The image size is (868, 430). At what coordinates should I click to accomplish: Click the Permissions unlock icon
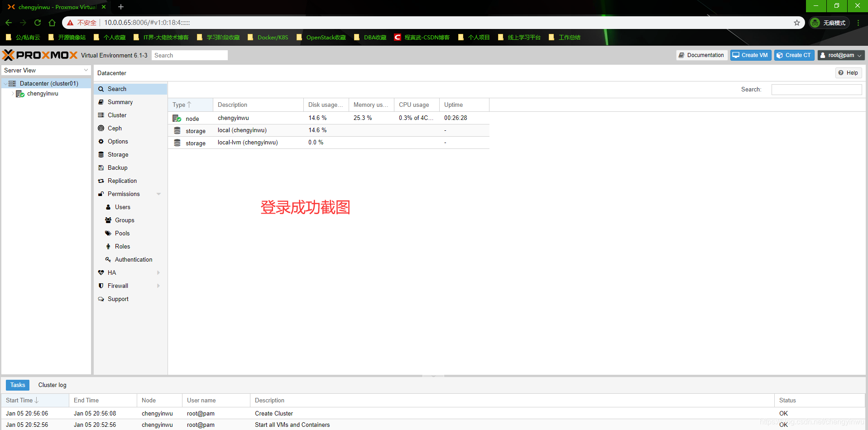point(101,194)
